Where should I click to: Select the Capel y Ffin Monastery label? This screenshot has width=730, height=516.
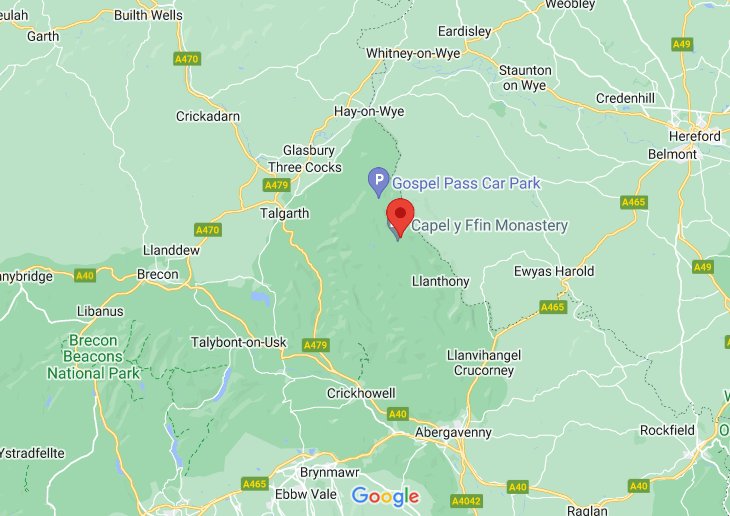point(489,225)
